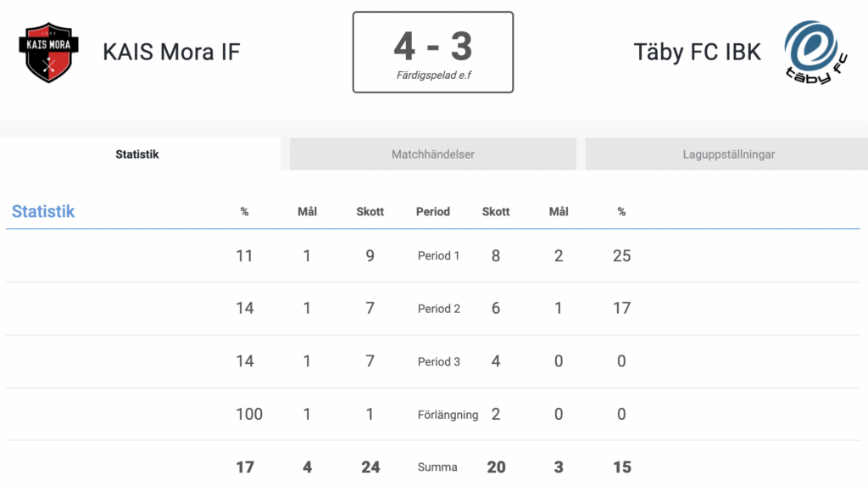
Task: Select the Statistik tab
Action: pos(137,154)
